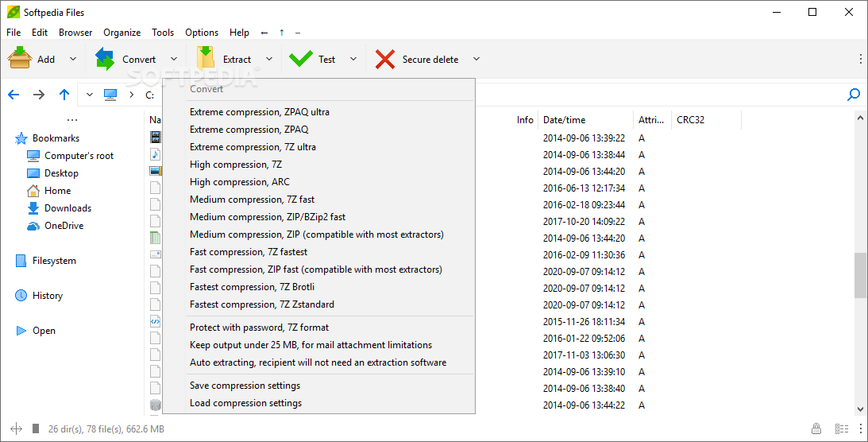Click the menu bar minus button
Viewport: 868px width, 442px height.
298,33
